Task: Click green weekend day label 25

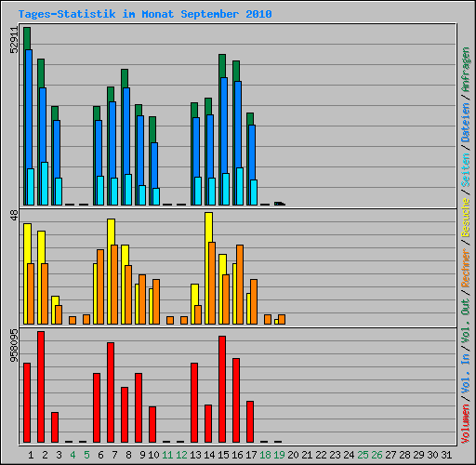Action: [363, 455]
